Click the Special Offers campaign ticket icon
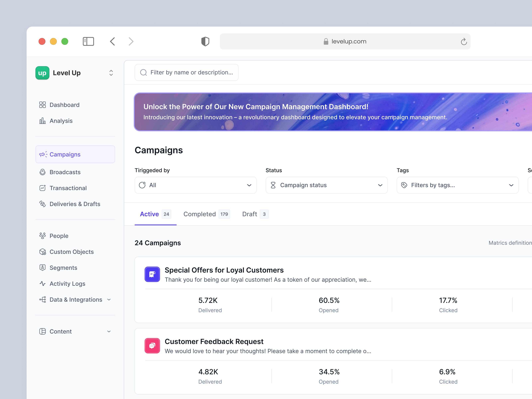 pos(152,274)
